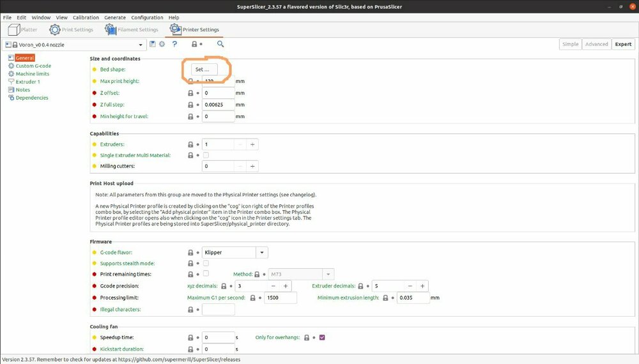This screenshot has height=364, width=639.
Task: Click the lock icon next to G-code flavor
Action: click(190, 252)
